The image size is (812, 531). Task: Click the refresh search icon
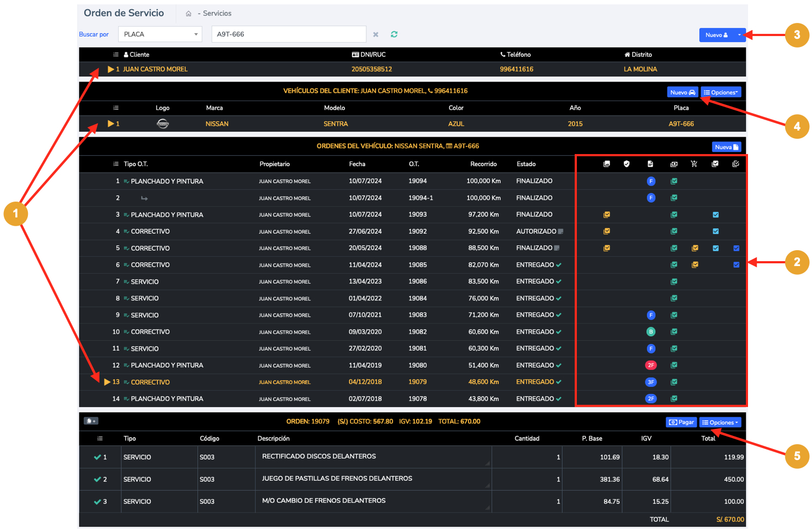394,34
